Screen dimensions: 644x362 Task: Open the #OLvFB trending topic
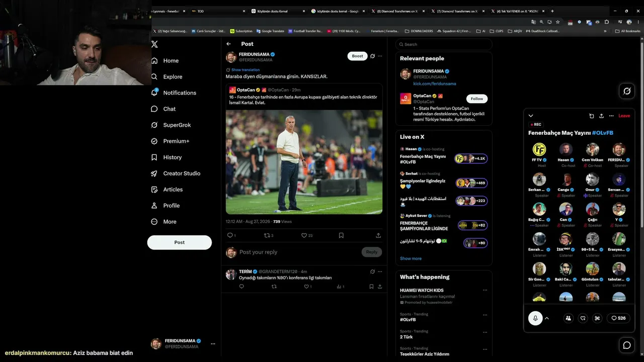pos(408,320)
